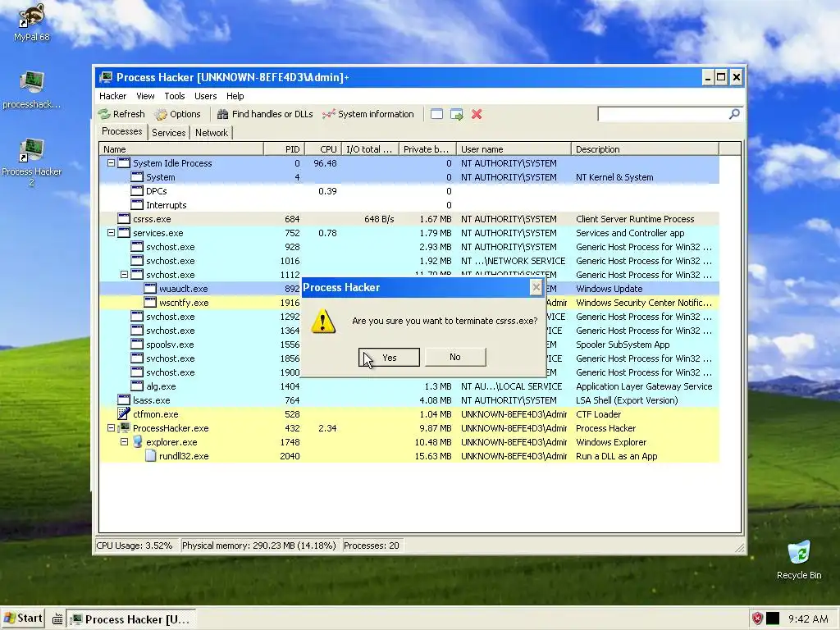Focus the process search box
Viewport: 840px width, 630px height.
click(663, 114)
